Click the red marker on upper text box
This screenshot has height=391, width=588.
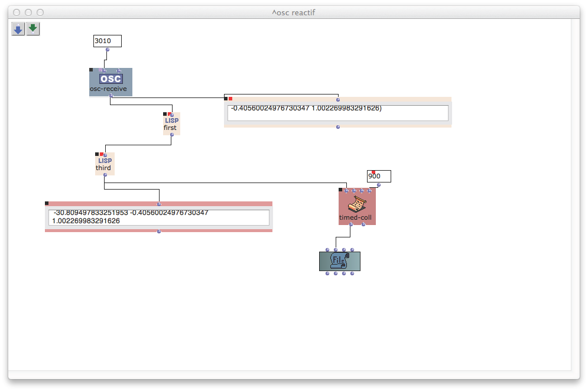point(230,99)
